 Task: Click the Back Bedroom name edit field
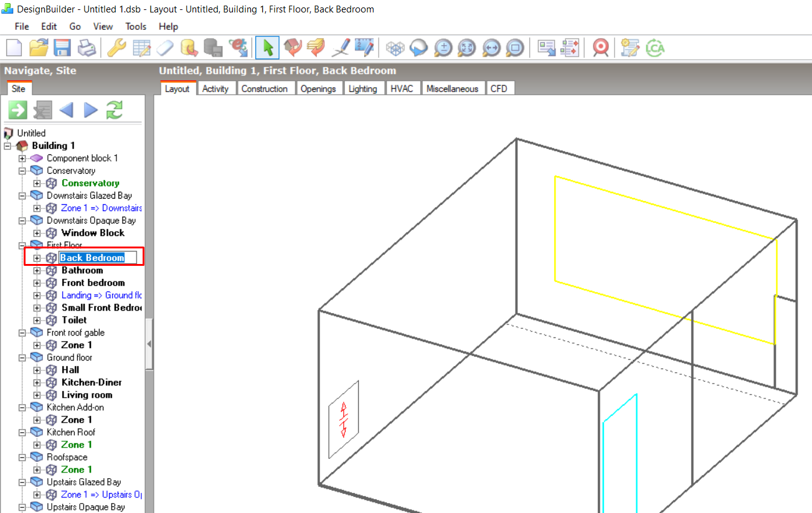click(x=98, y=258)
